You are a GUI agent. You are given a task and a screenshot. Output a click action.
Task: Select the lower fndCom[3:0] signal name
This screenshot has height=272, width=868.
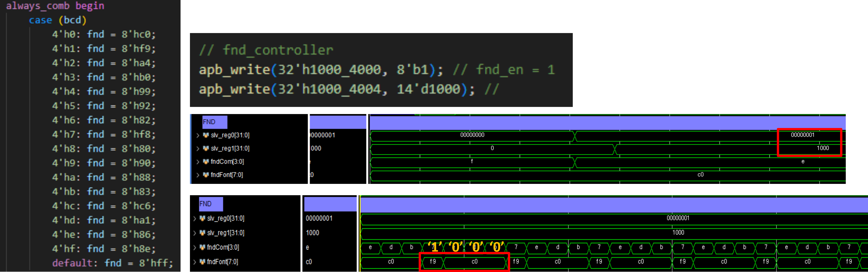223,247
